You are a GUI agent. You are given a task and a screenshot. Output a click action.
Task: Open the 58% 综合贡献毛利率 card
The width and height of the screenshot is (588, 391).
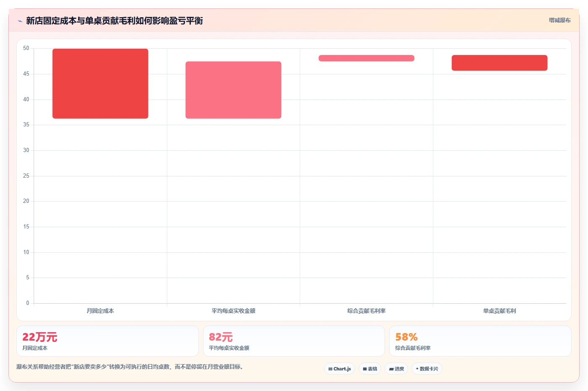tap(480, 341)
